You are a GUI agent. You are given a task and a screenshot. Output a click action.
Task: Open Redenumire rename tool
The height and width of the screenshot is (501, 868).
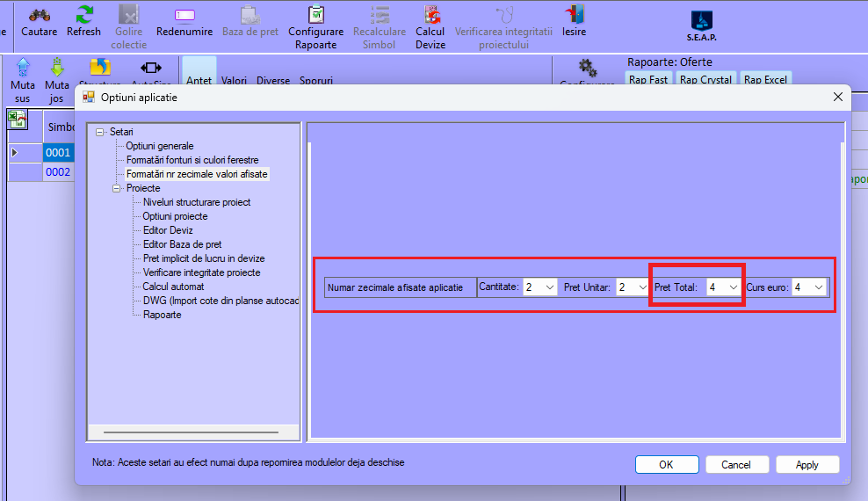coord(184,15)
